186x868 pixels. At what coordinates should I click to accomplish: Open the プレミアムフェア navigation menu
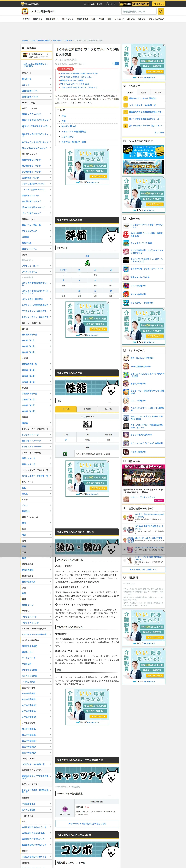[x=156, y=19]
